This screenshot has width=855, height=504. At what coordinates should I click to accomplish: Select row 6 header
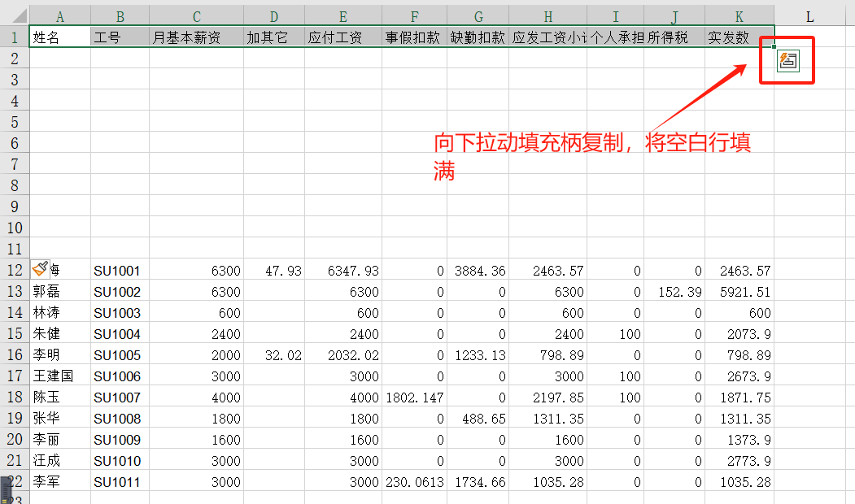coord(15,143)
